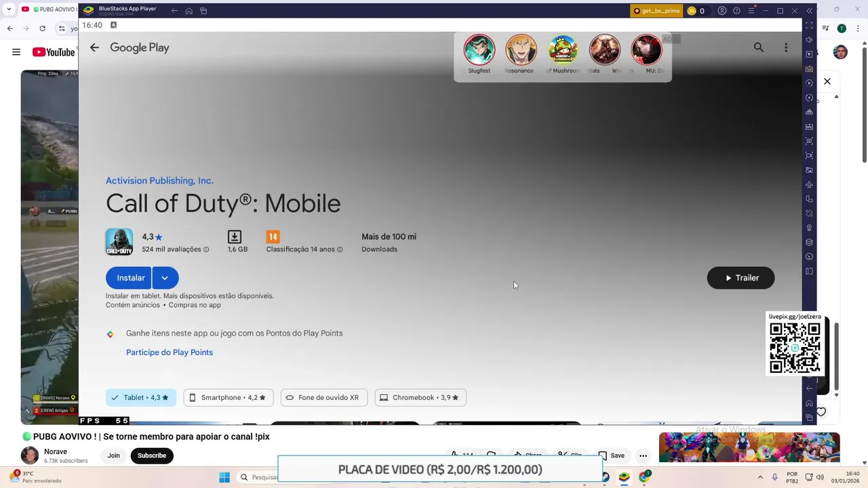The image size is (868, 488).
Task: Open Resonance ad game icon
Action: (x=521, y=50)
